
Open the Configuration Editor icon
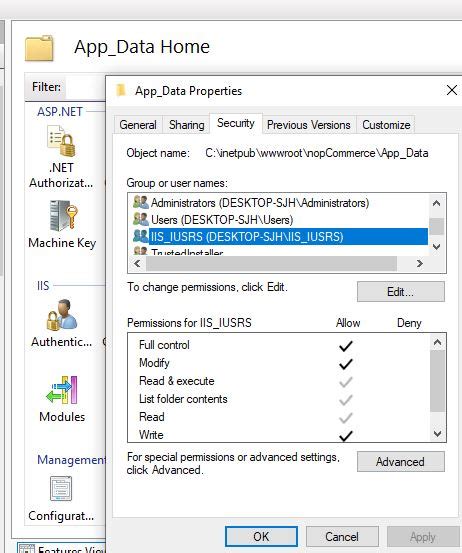click(x=61, y=488)
